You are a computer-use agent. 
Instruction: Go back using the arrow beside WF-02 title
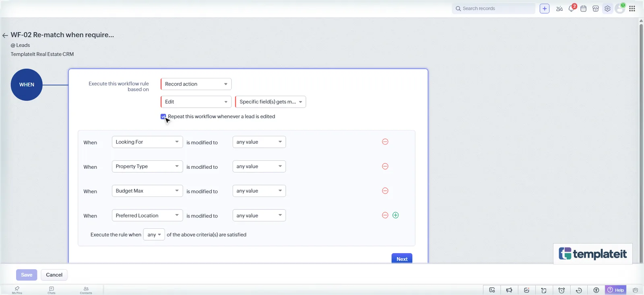pyautogui.click(x=5, y=35)
